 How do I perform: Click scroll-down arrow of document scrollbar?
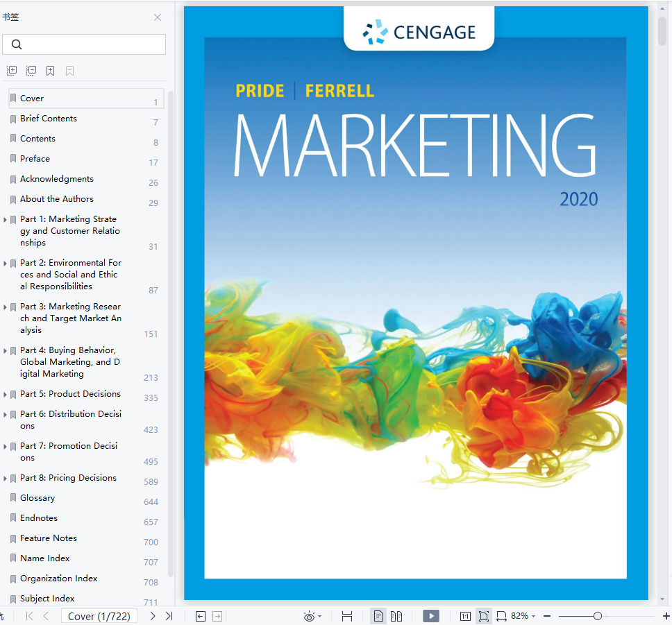click(x=662, y=599)
